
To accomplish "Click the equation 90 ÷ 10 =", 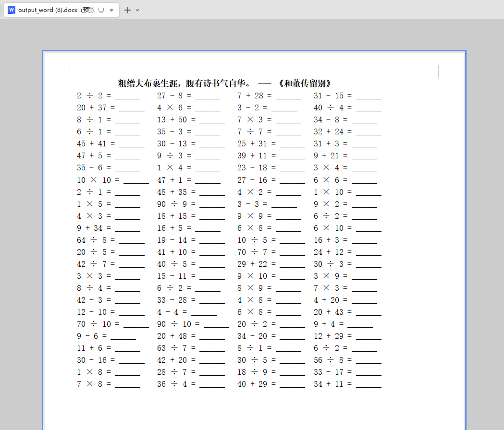I will pos(178,324).
